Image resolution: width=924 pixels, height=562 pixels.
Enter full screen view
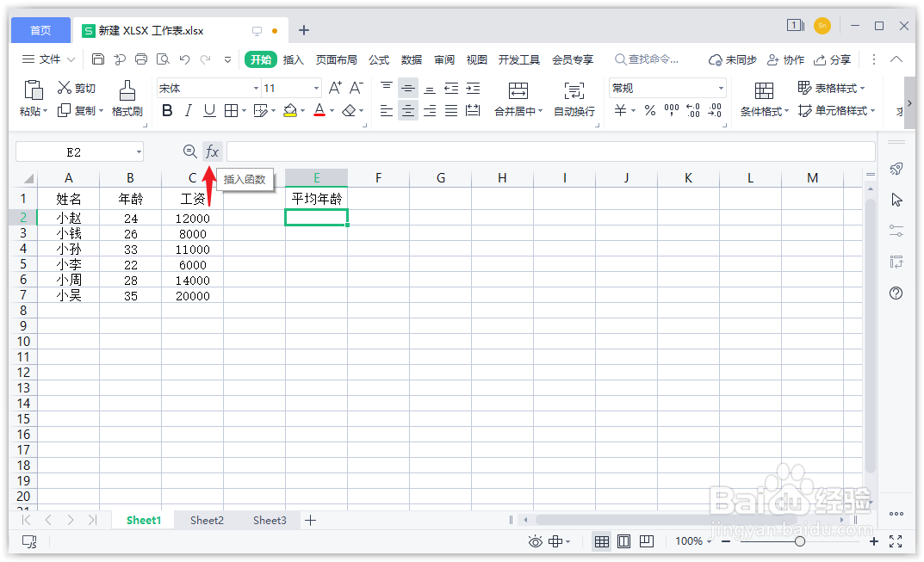pyautogui.click(x=896, y=541)
